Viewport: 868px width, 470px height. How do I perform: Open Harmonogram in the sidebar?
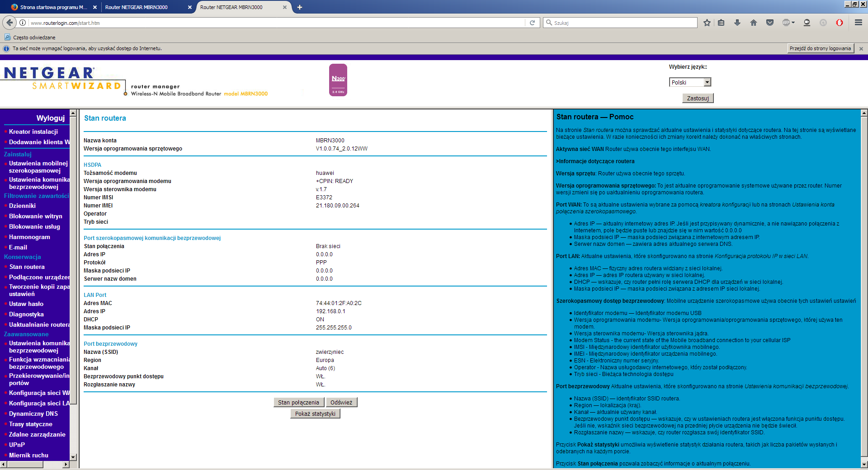29,237
